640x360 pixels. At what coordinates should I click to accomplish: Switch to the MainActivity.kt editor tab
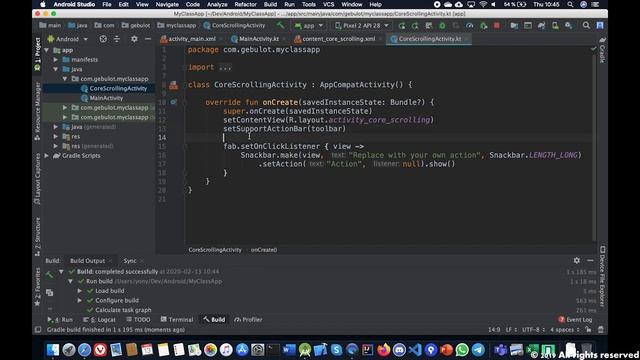tap(258, 39)
